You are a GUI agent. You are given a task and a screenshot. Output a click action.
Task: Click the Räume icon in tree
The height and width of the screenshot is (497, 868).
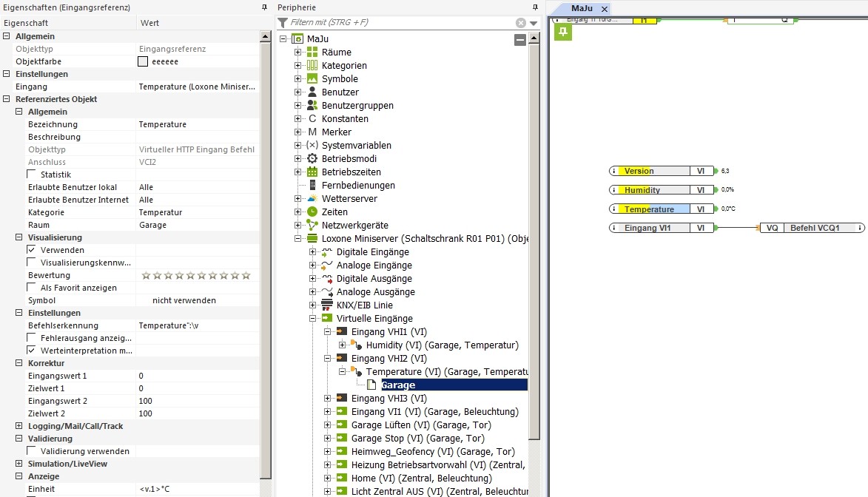pos(312,53)
